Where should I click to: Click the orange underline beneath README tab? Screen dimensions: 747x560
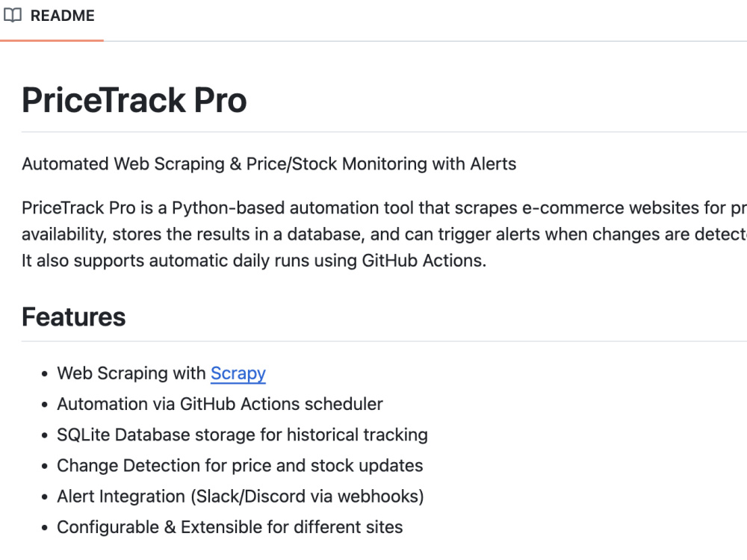tap(52, 40)
